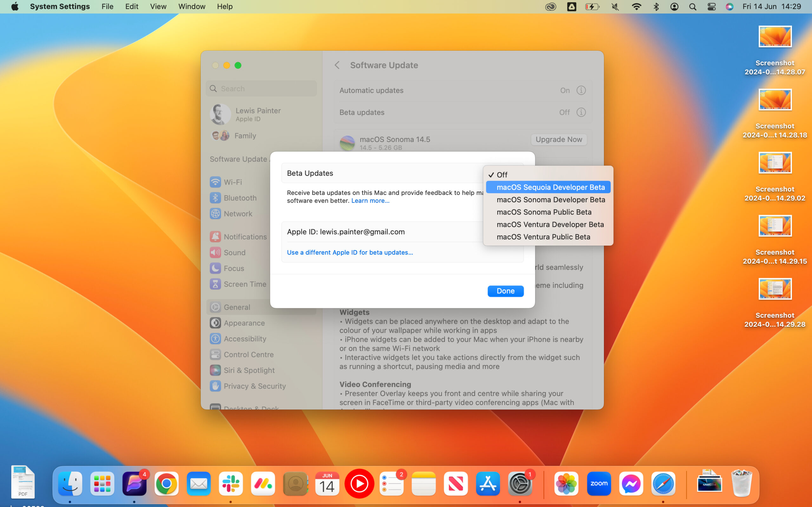Click the Done button

click(x=505, y=291)
